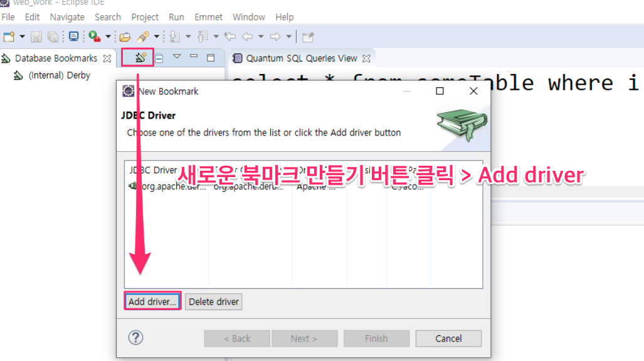Open the Next Annotation dropdown arrow
The height and width of the screenshot is (361, 644).
coord(188,36)
